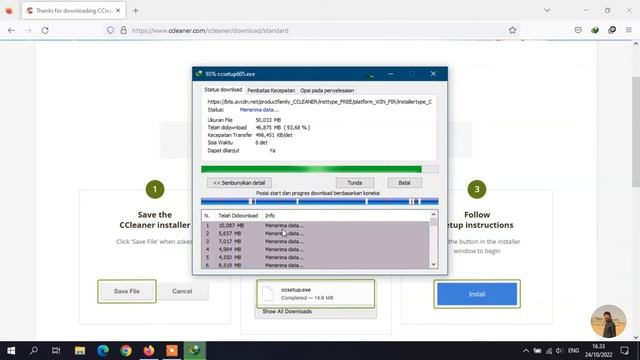Open the list all tabs chevron
Viewport: 640px width, 360px height.
click(547, 11)
